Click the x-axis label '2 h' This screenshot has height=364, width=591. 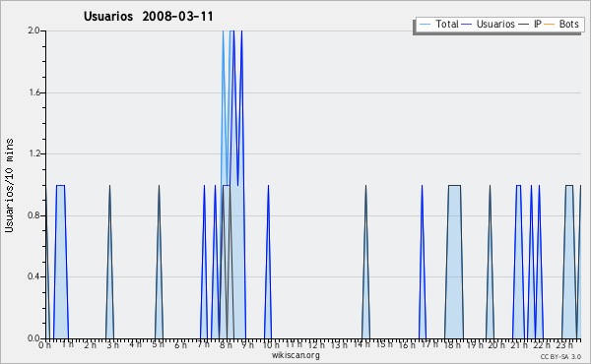pyautogui.click(x=90, y=345)
